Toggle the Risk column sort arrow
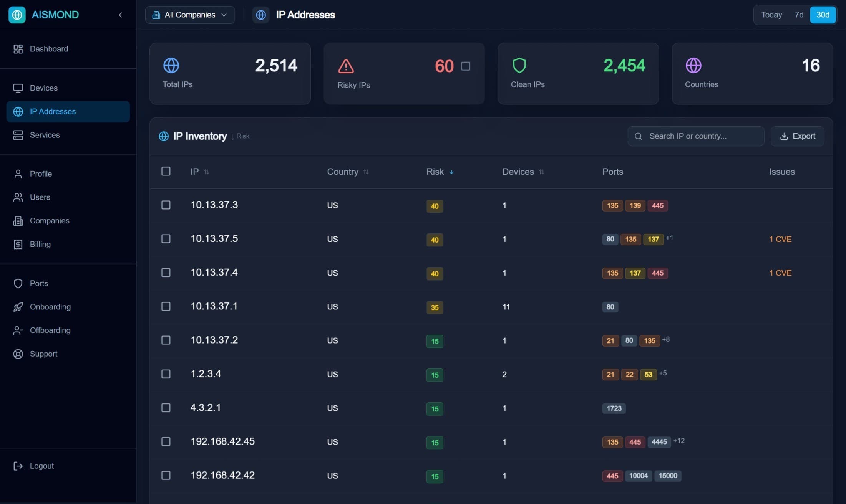This screenshot has width=846, height=504. (x=451, y=172)
